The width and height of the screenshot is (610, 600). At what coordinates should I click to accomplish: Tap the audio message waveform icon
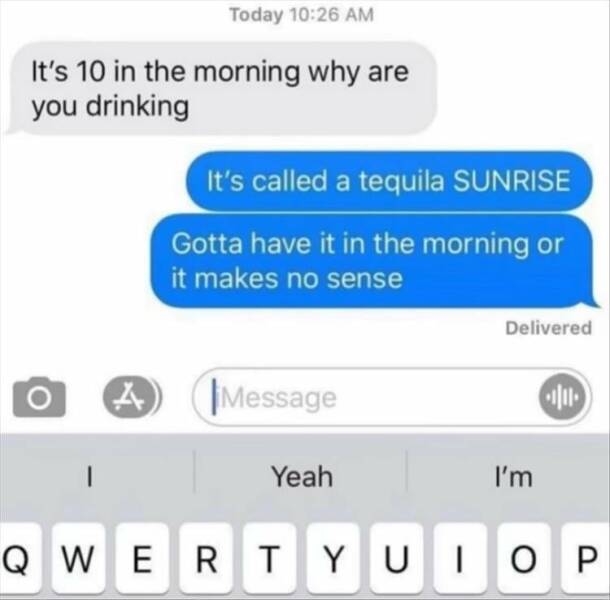point(563,397)
